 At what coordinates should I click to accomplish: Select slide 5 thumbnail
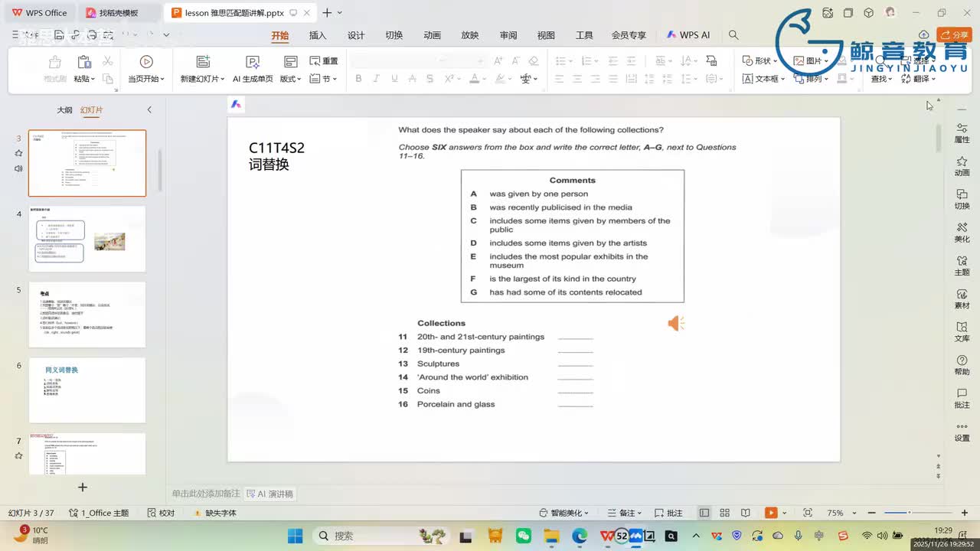[x=87, y=315]
